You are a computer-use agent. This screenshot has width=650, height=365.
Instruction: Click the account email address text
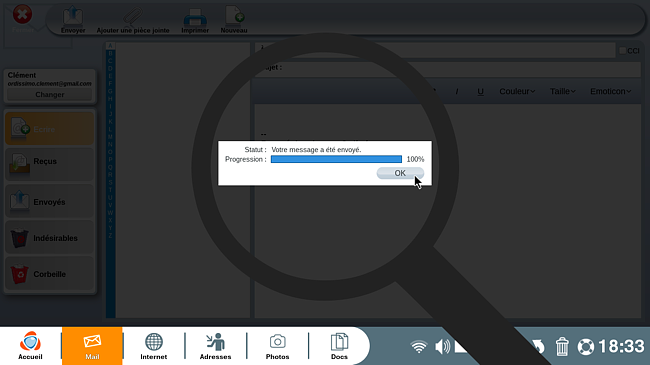pyautogui.click(x=49, y=84)
